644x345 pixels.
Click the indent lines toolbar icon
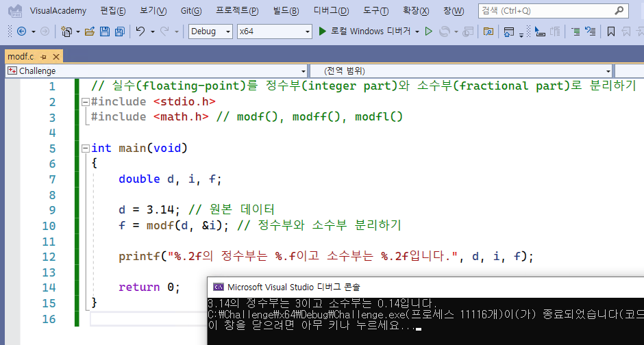pyautogui.click(x=575, y=31)
